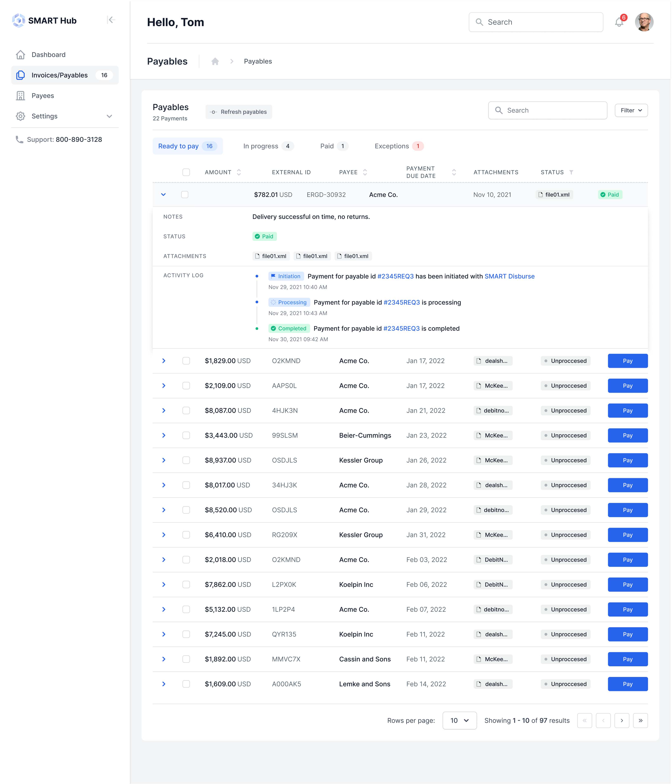Open the Filter dropdown

pos(631,111)
